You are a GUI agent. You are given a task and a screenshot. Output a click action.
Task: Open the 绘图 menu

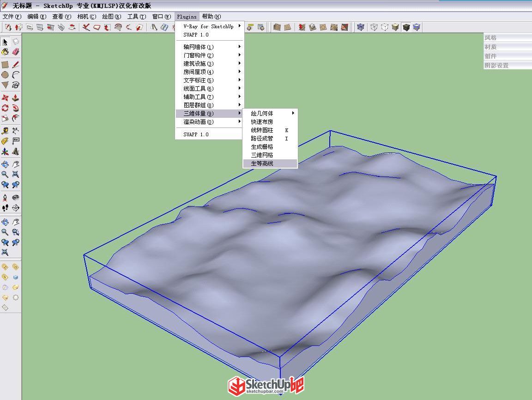[111, 16]
